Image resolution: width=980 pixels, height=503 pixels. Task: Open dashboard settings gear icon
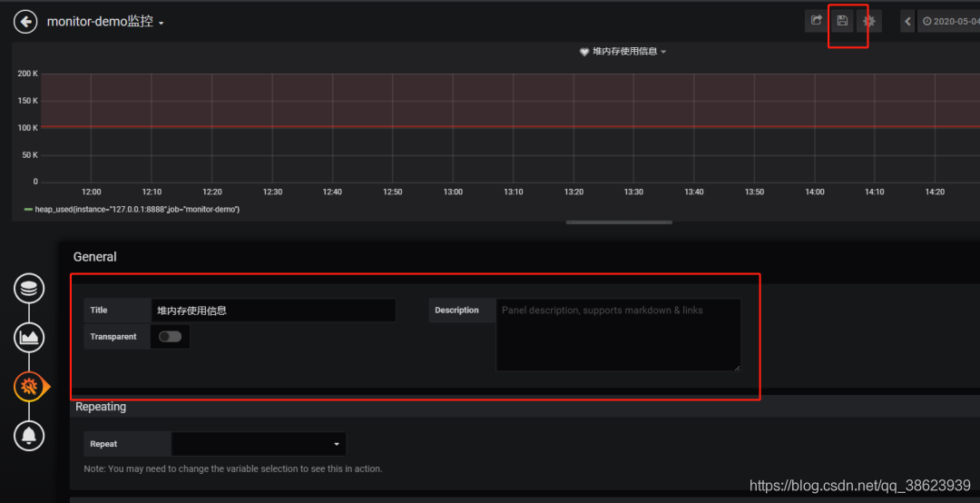868,21
